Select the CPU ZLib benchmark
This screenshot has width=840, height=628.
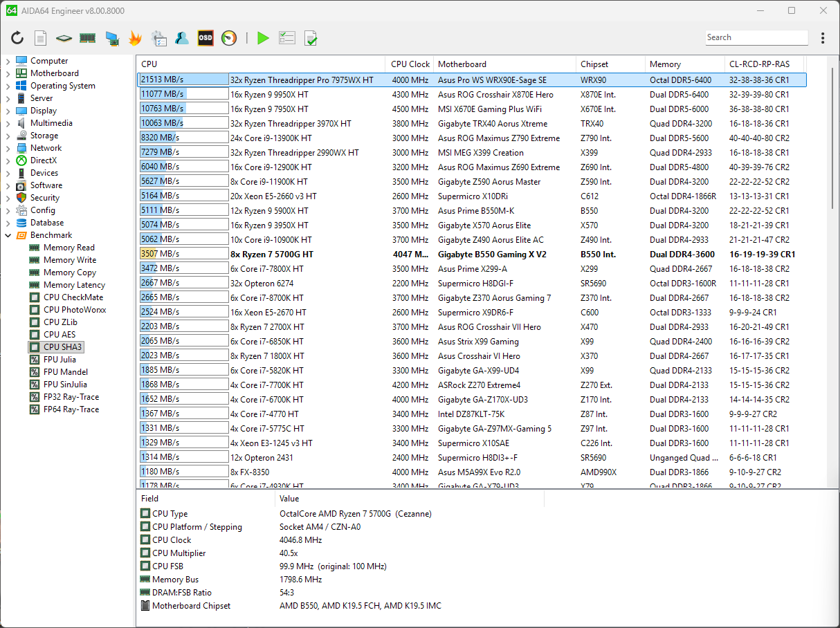click(x=60, y=322)
